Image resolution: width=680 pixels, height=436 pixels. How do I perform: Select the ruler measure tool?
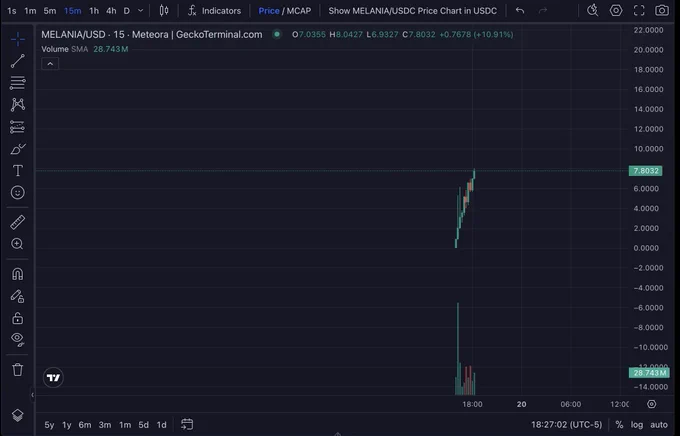click(x=18, y=222)
